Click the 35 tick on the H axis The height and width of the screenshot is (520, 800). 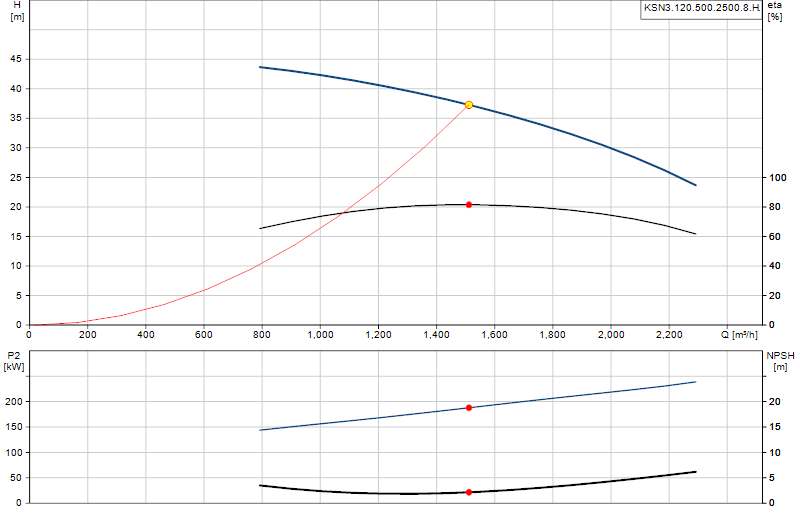tap(16, 118)
